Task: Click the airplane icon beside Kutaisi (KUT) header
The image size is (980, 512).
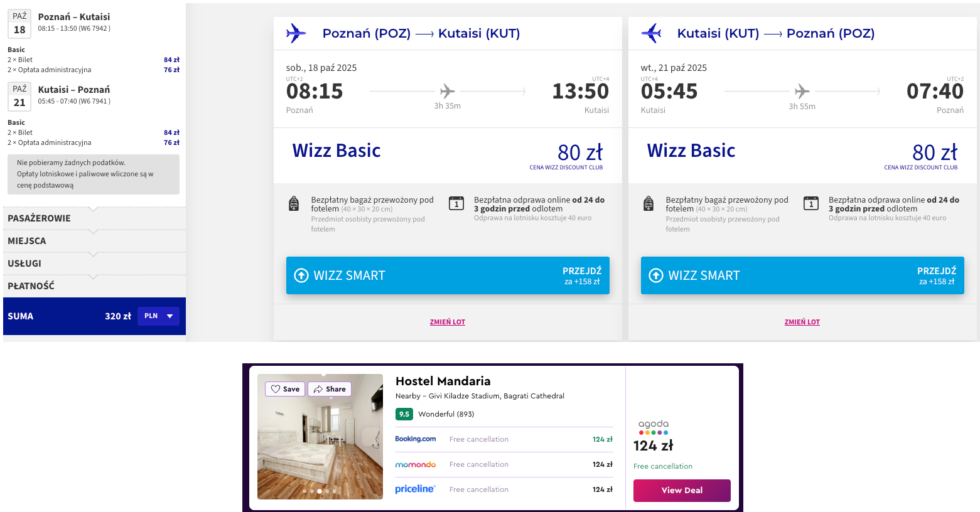Action: pos(651,33)
